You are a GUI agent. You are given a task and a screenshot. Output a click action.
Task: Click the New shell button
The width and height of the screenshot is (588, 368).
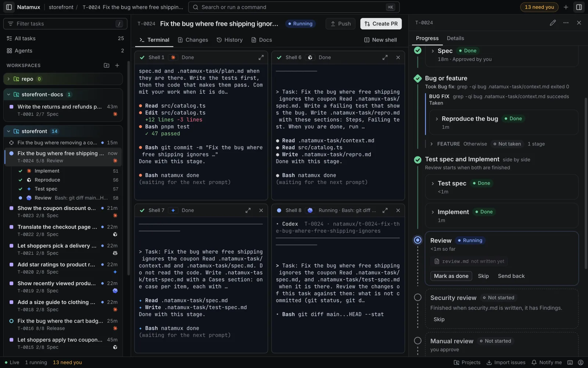380,40
